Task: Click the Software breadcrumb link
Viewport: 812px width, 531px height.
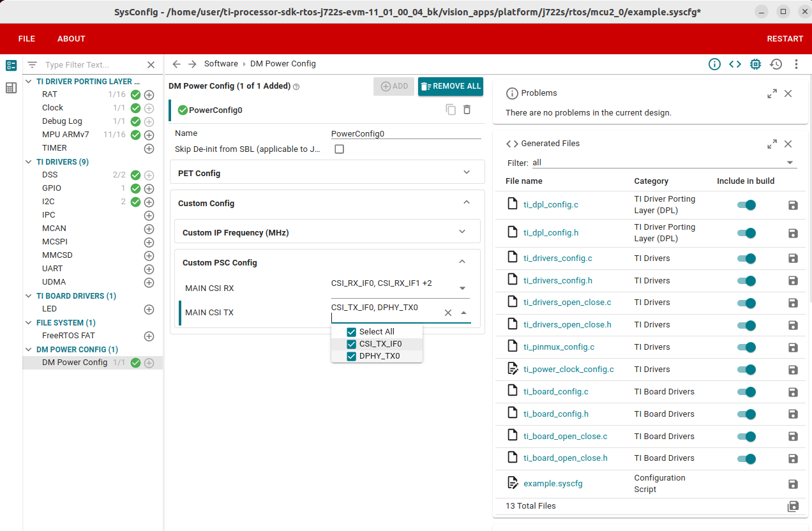Action: [x=221, y=64]
